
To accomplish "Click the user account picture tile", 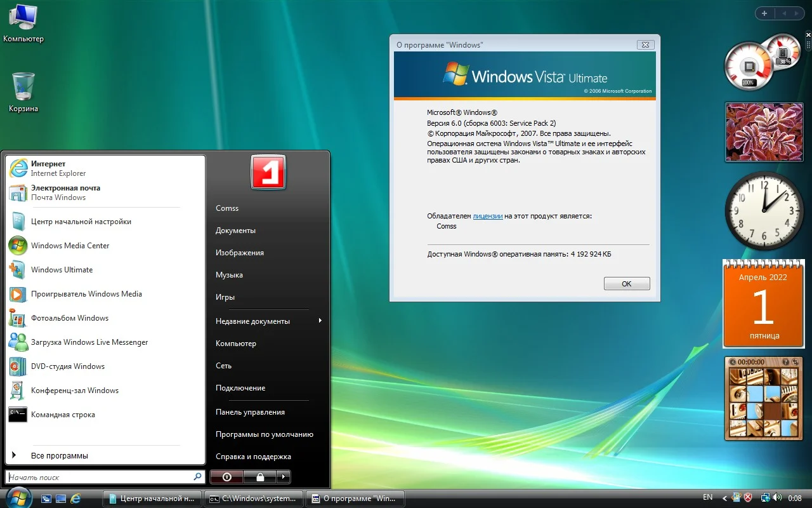I will tap(268, 172).
